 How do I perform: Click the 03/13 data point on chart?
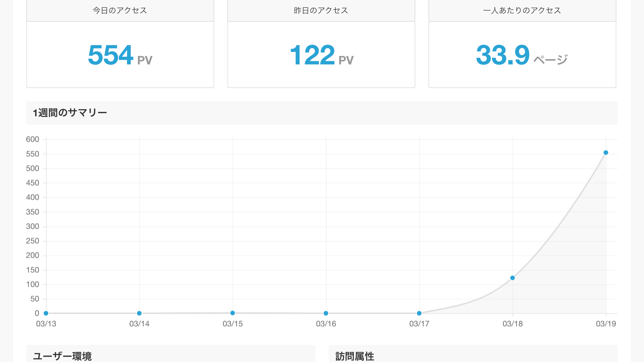point(46,313)
